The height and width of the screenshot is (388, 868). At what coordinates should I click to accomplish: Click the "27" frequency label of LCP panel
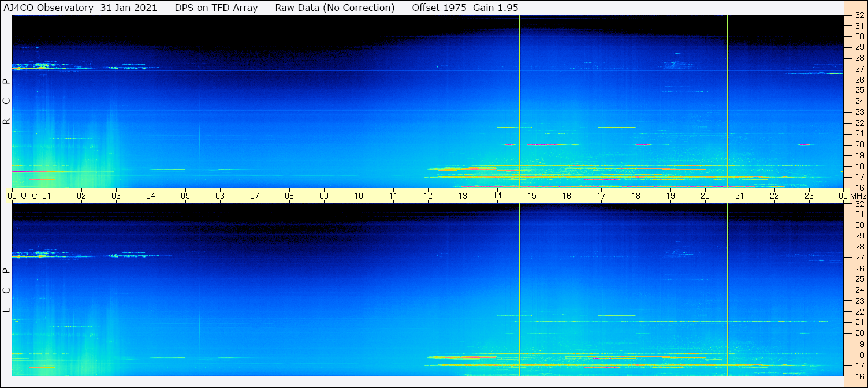(x=859, y=258)
